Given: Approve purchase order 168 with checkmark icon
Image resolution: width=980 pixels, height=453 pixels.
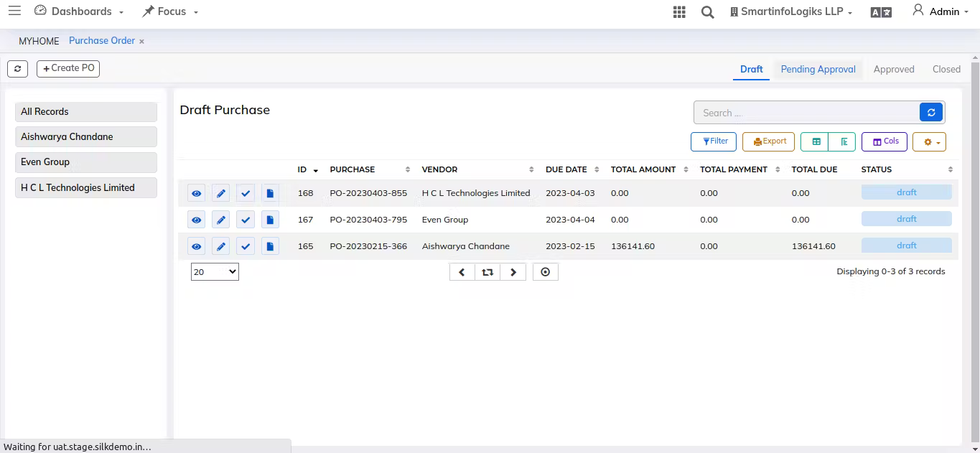Looking at the screenshot, I should click(246, 193).
